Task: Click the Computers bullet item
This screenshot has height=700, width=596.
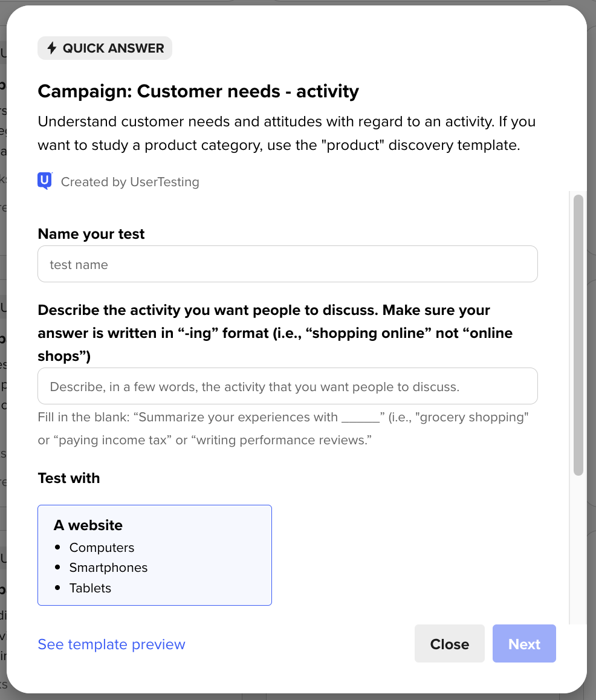Action: [102, 548]
